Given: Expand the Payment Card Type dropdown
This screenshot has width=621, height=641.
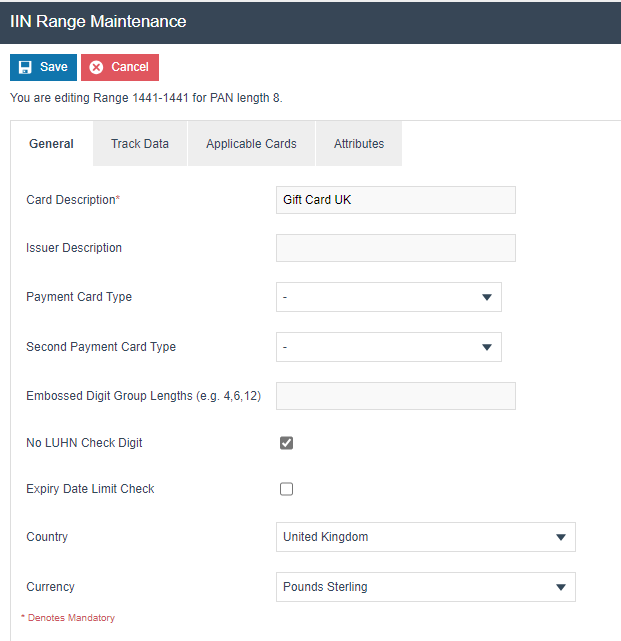Looking at the screenshot, I should point(388,297).
